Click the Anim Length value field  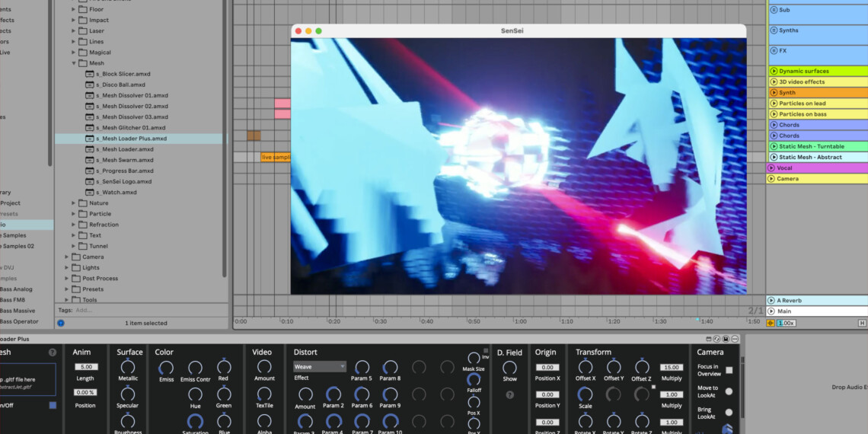click(85, 367)
